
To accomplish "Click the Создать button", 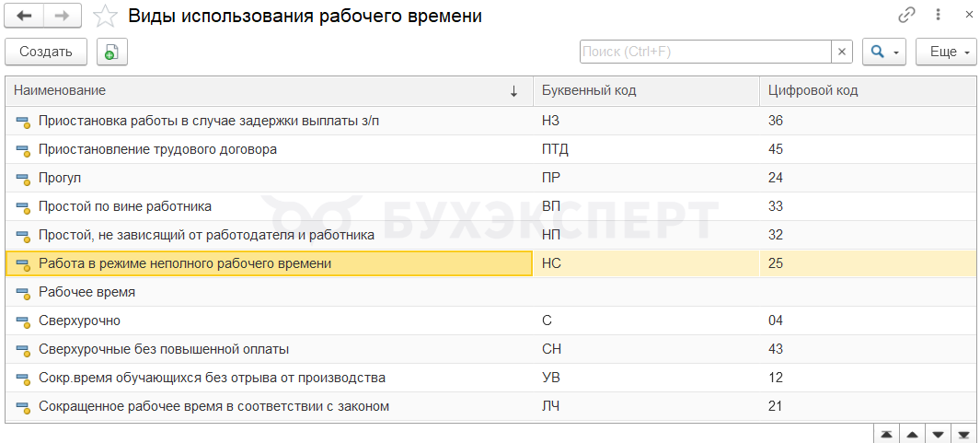I will coord(46,52).
